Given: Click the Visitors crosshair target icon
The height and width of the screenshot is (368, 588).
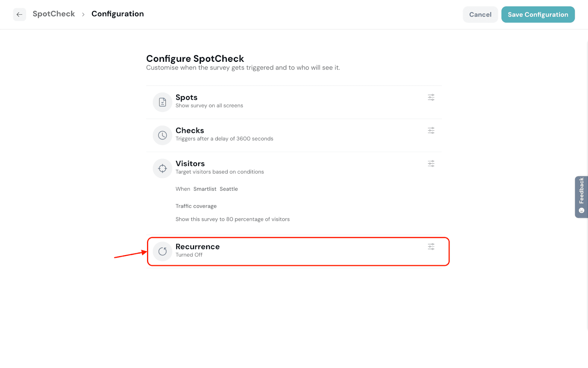Looking at the screenshot, I should click(162, 169).
